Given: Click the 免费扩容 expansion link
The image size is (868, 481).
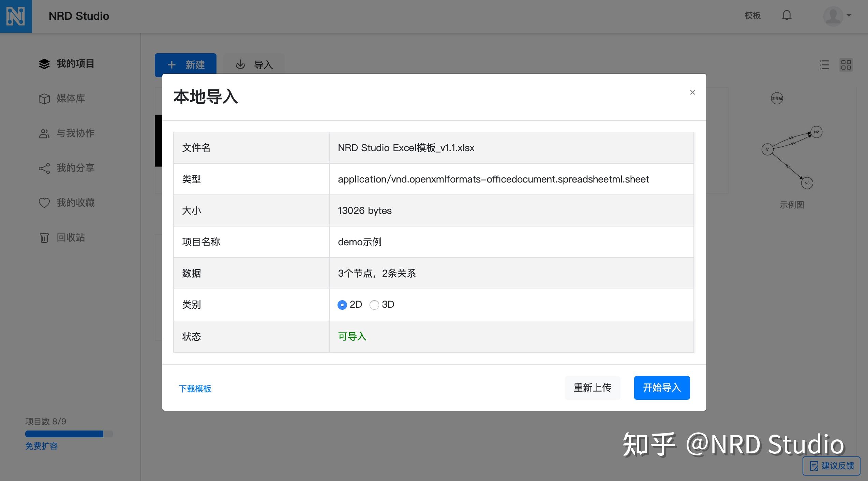Looking at the screenshot, I should coord(41,446).
